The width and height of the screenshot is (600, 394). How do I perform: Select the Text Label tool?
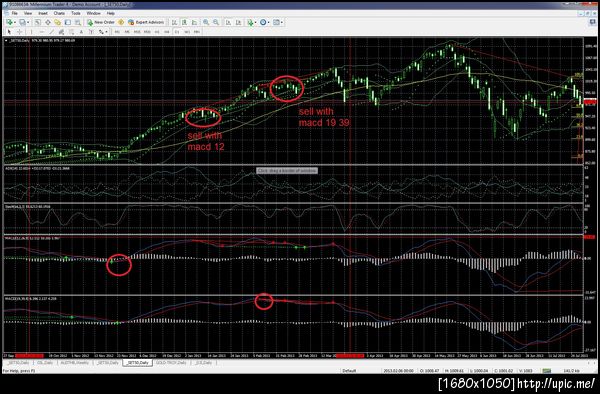click(x=91, y=32)
